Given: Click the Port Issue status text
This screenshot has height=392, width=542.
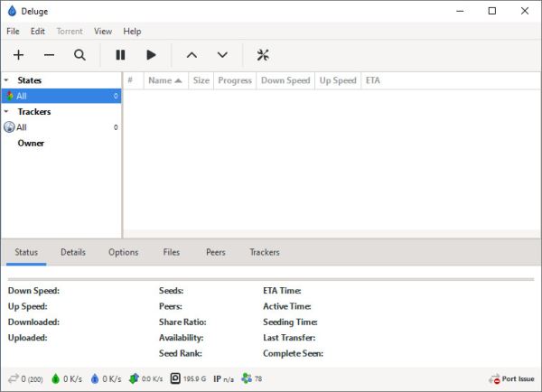Looking at the screenshot, I should click(x=518, y=378).
